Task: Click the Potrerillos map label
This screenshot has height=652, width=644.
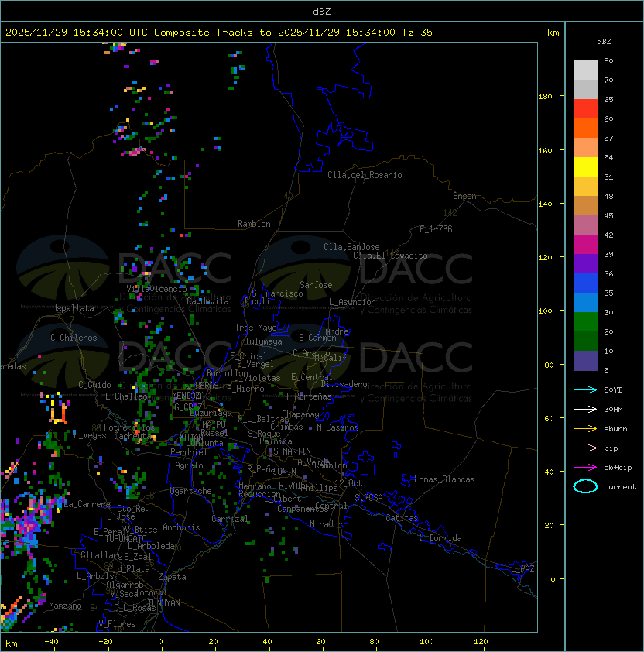Action: pyautogui.click(x=129, y=427)
